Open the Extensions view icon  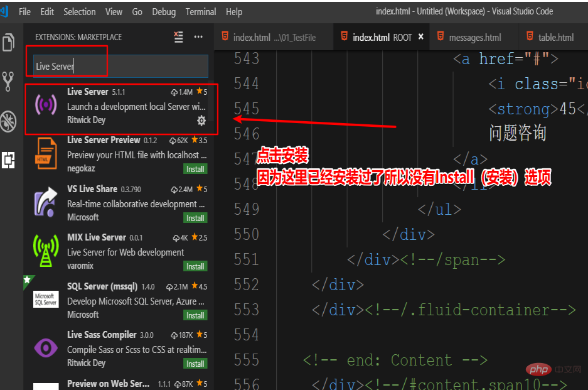(8, 160)
